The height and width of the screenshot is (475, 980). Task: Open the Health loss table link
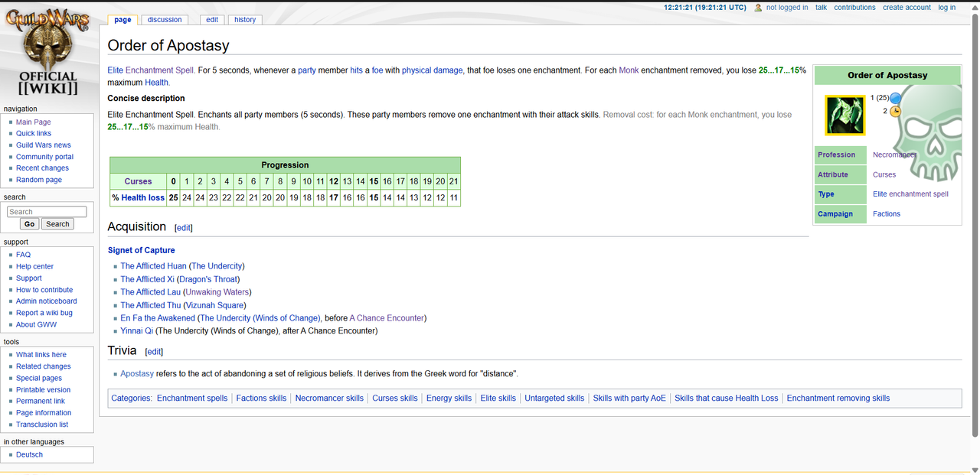coord(143,197)
